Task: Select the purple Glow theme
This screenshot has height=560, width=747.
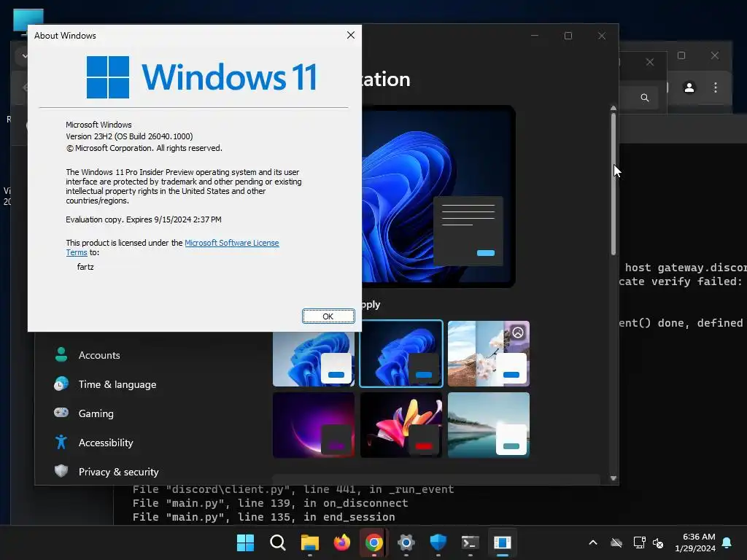Action: pos(314,425)
